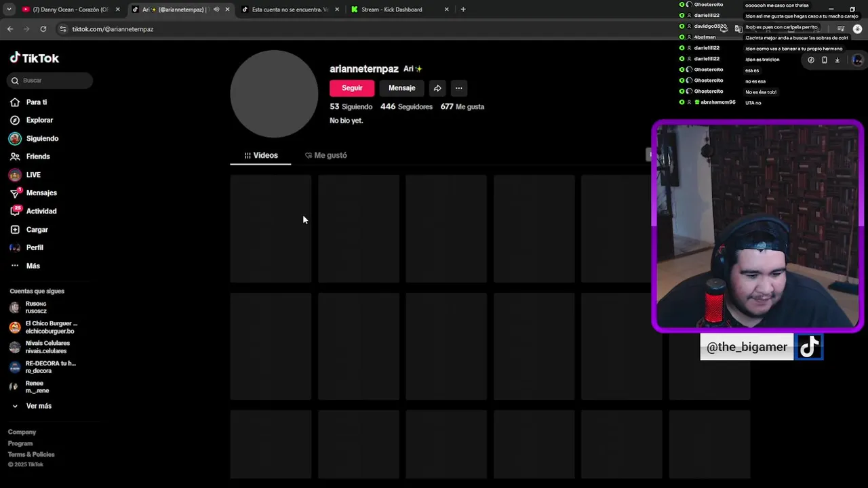
Task: Open a new browser tab
Action: [x=463, y=9]
